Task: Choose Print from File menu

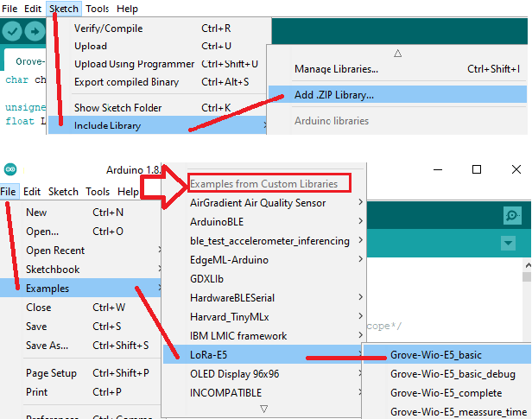Action: point(80,392)
